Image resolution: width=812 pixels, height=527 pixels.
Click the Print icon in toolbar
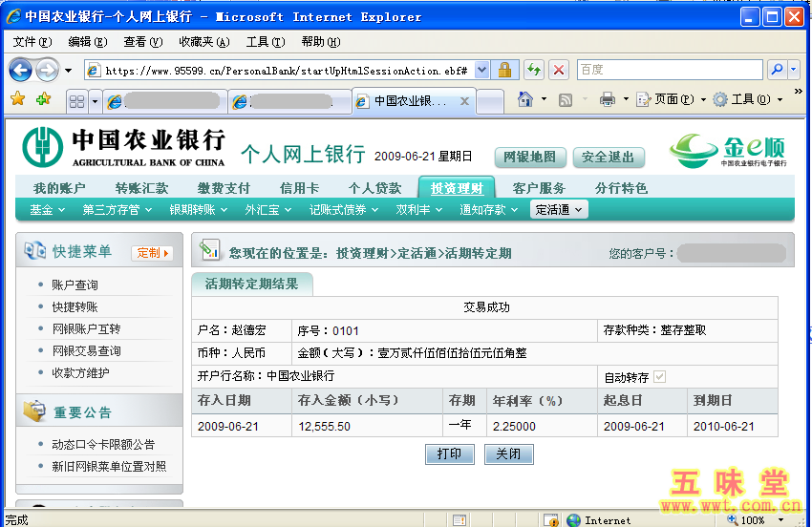point(607,99)
